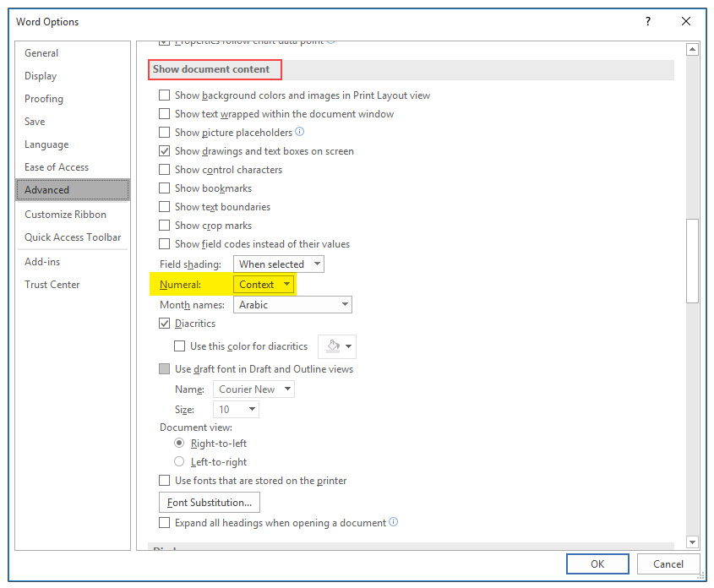Turn on Show text boundaries

tap(164, 207)
